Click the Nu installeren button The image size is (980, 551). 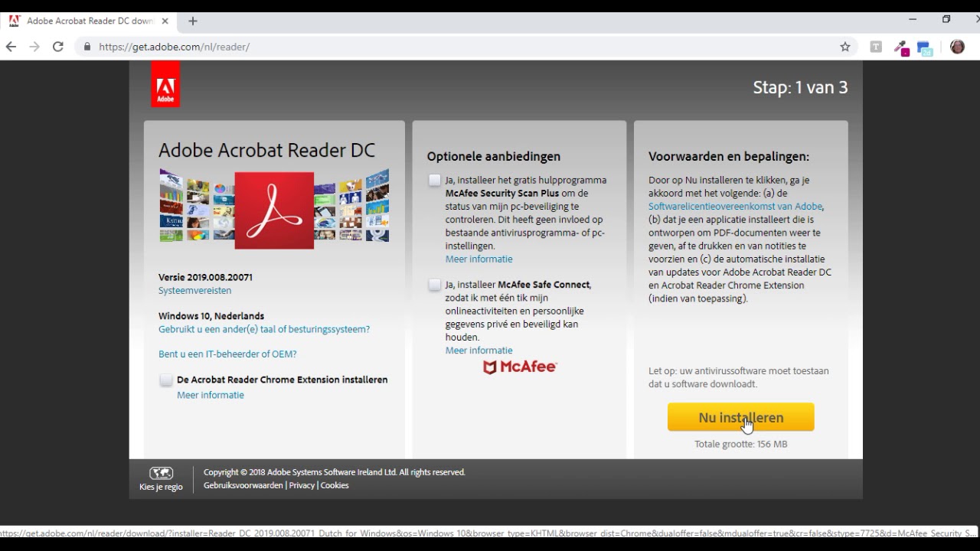click(x=741, y=417)
